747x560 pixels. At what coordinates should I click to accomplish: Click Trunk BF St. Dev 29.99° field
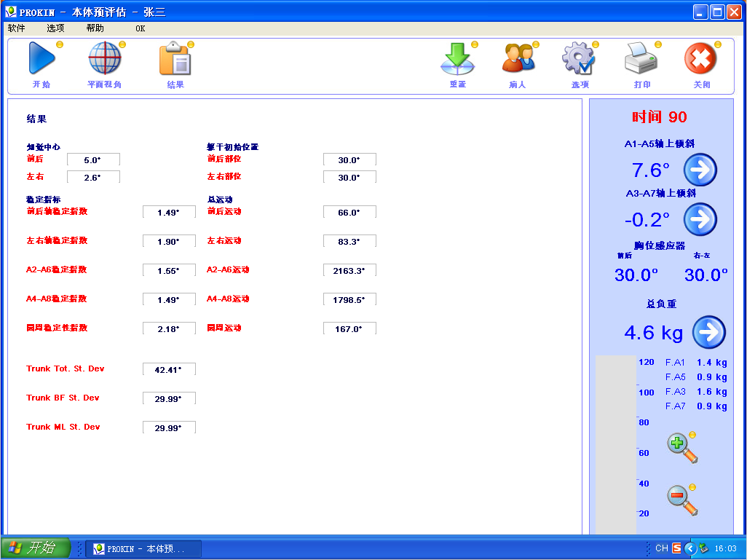coord(169,398)
